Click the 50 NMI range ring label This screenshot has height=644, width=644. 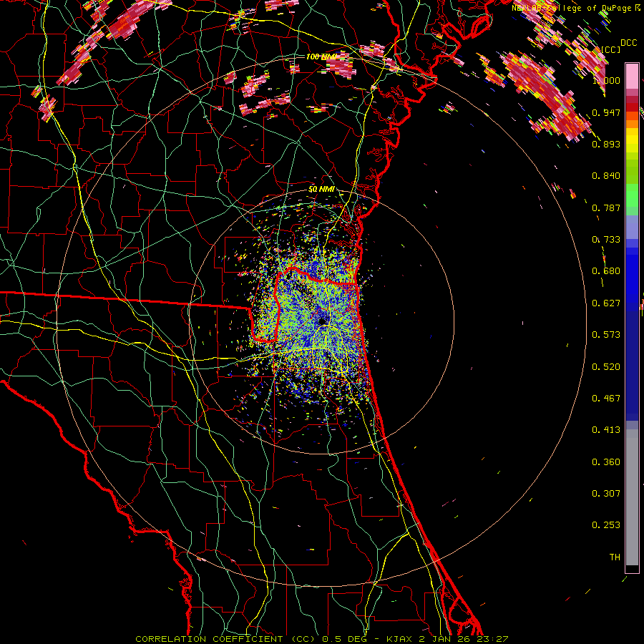tap(321, 190)
